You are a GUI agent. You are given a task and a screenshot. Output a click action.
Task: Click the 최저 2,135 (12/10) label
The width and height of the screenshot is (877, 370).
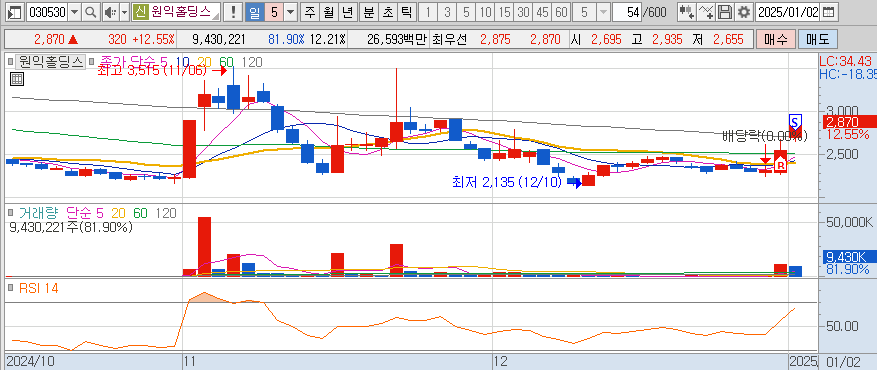tap(507, 182)
